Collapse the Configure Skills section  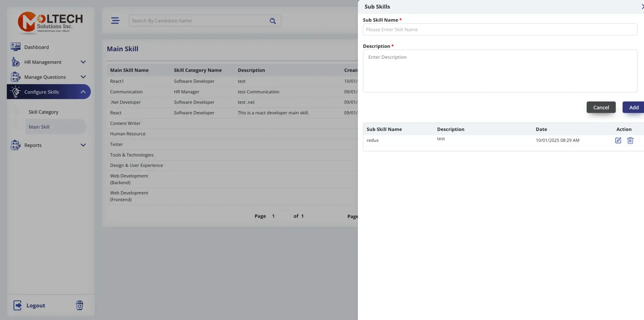83,92
